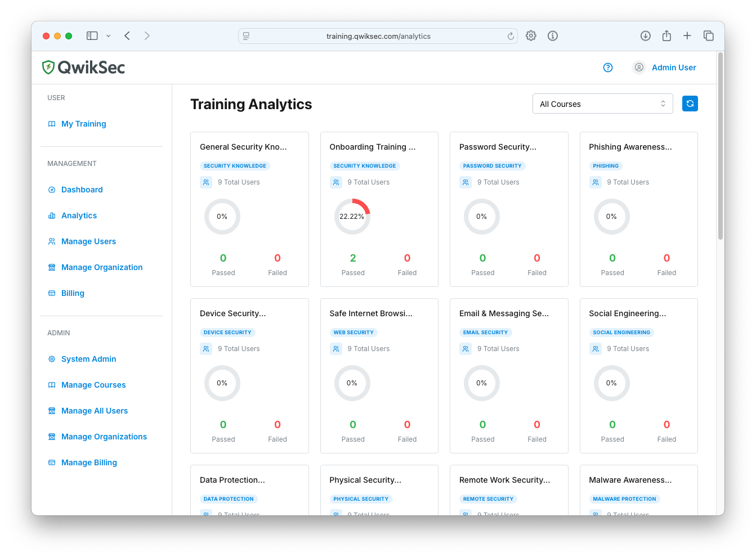Click the System Admin gear icon

(x=52, y=359)
